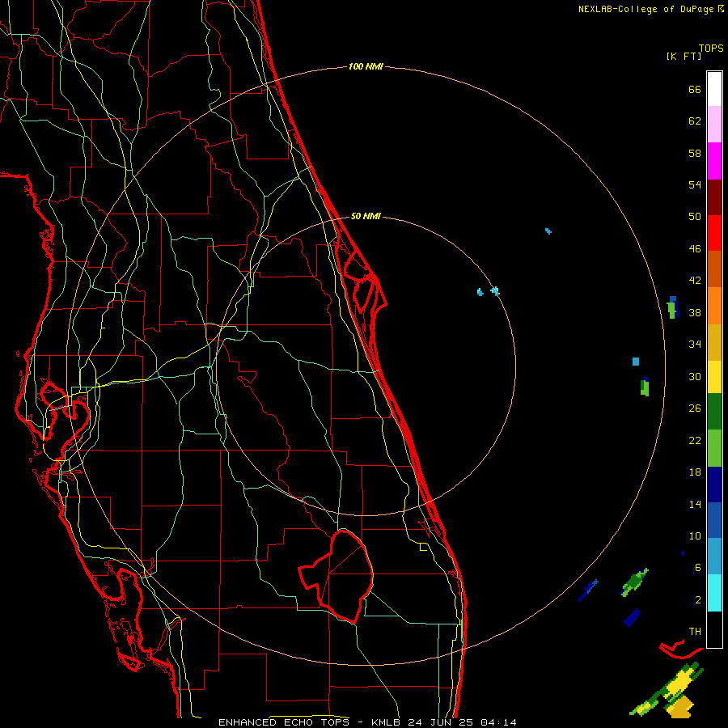
Task: Click the 14 legend value
Action: click(x=695, y=504)
